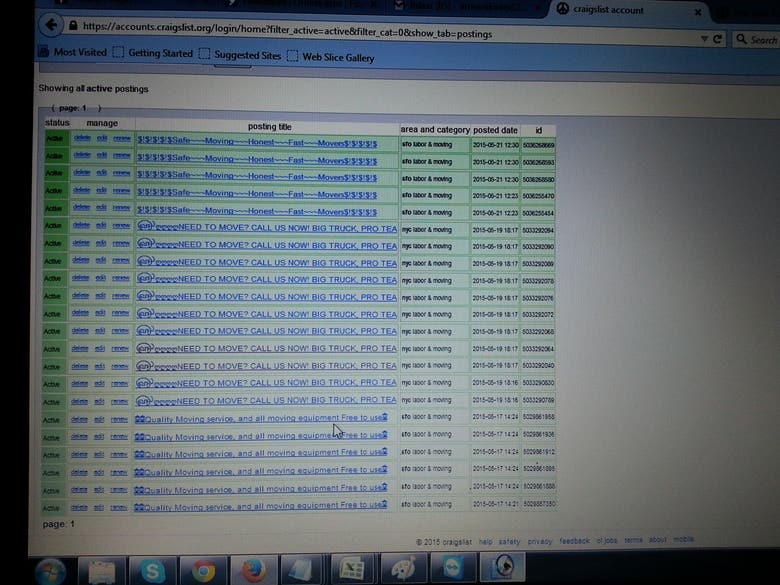Open the footer safety link
780x585 pixels.
509,541
